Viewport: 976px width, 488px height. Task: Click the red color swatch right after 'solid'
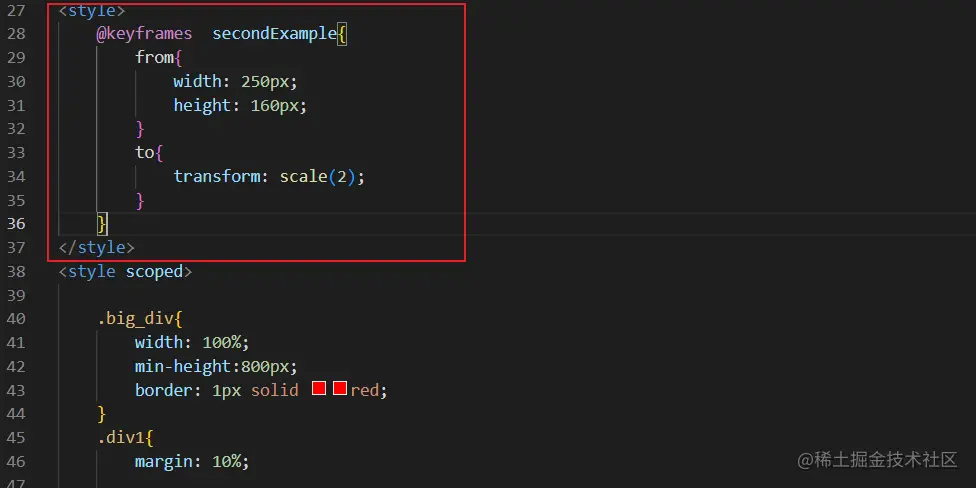coord(319,389)
